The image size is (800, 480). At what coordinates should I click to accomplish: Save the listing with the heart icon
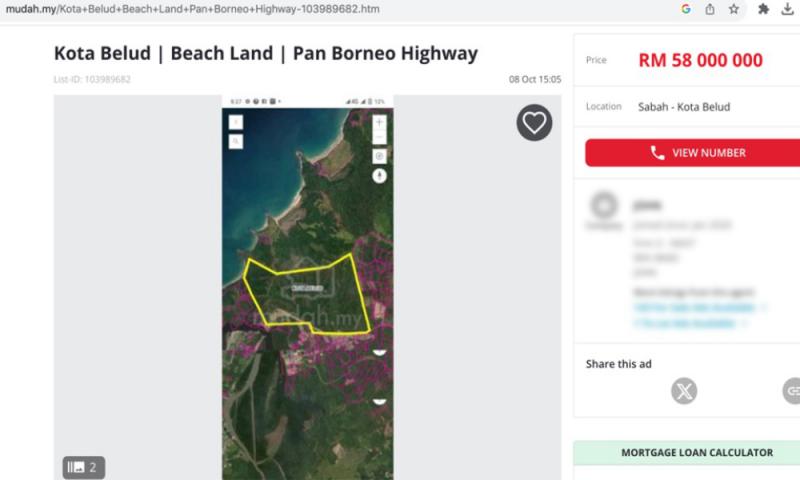click(534, 123)
